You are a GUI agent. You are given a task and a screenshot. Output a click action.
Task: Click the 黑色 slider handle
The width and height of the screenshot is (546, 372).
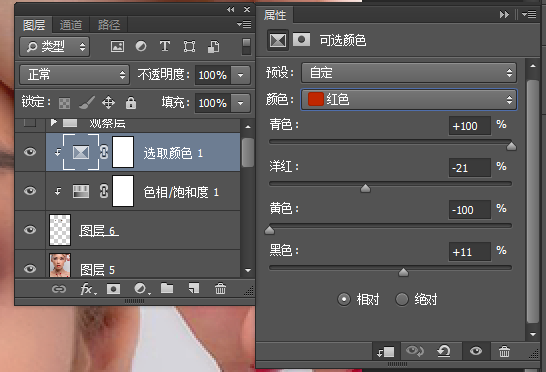coord(403,272)
